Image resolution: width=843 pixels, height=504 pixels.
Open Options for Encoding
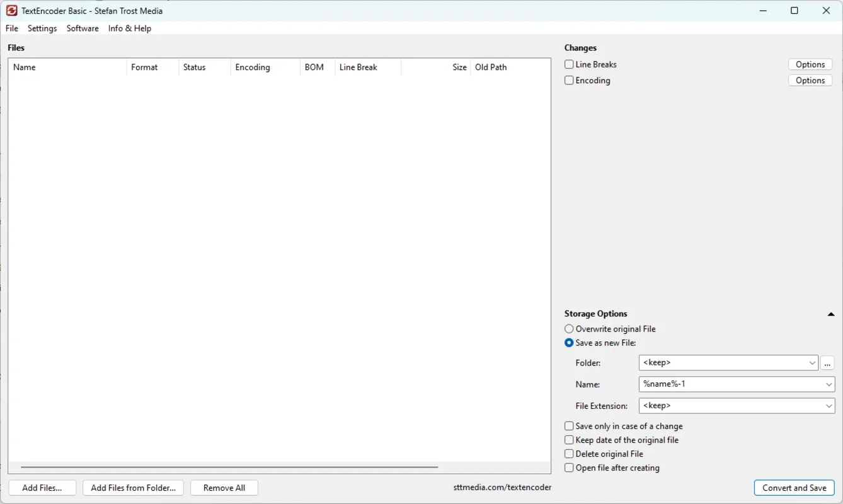[x=810, y=81]
